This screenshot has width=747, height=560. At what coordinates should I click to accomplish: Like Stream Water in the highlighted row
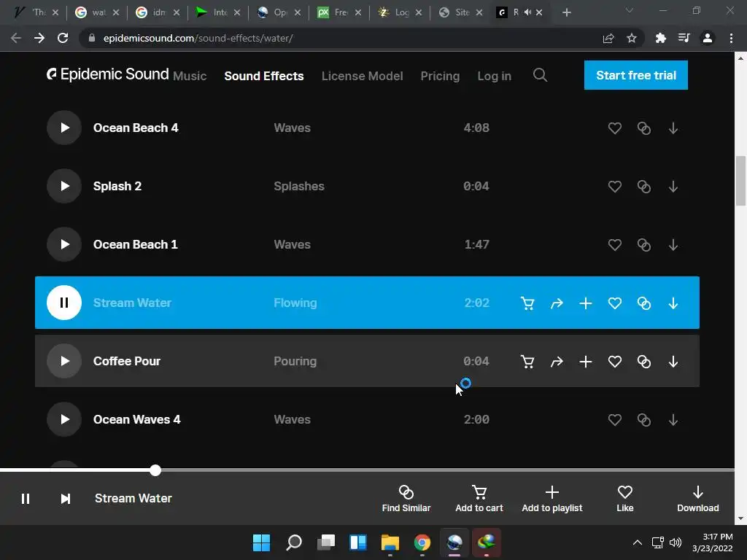(614, 303)
